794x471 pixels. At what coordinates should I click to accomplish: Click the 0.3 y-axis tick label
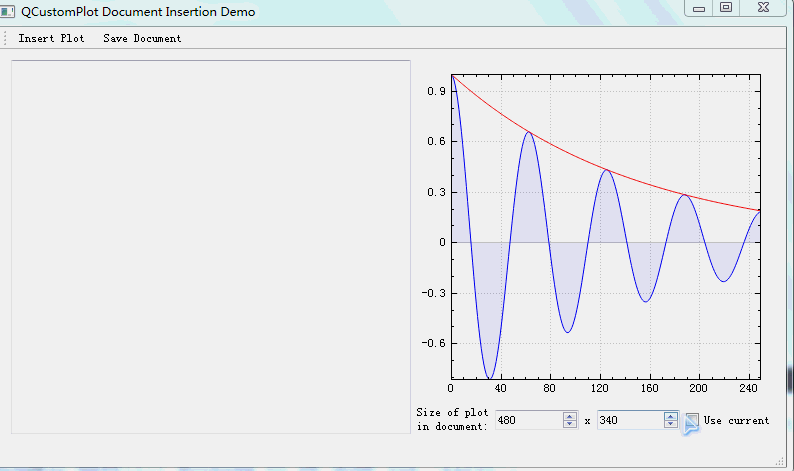pyautogui.click(x=436, y=192)
